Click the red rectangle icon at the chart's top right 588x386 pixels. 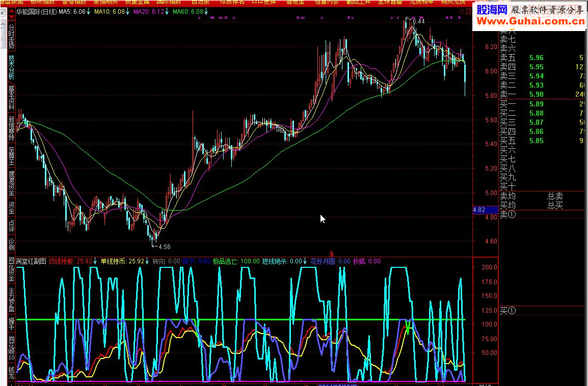click(x=469, y=12)
